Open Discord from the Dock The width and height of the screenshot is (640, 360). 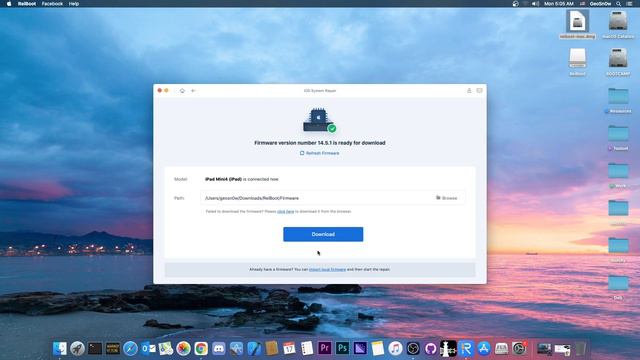click(219, 348)
